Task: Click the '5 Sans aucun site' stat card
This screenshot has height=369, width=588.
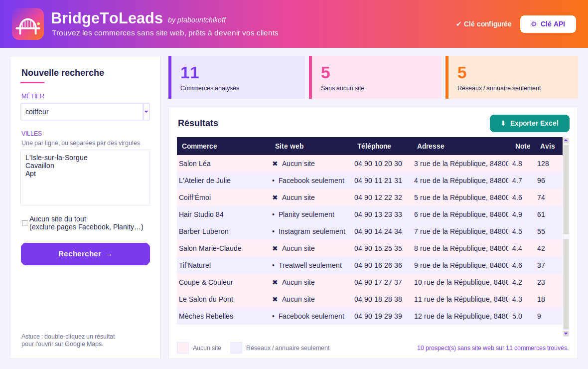Action: [375, 77]
